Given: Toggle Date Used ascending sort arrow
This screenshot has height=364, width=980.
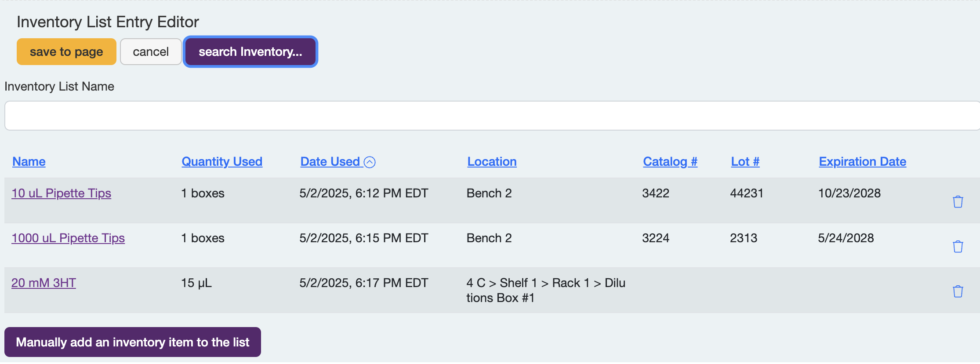Looking at the screenshot, I should click(x=370, y=162).
